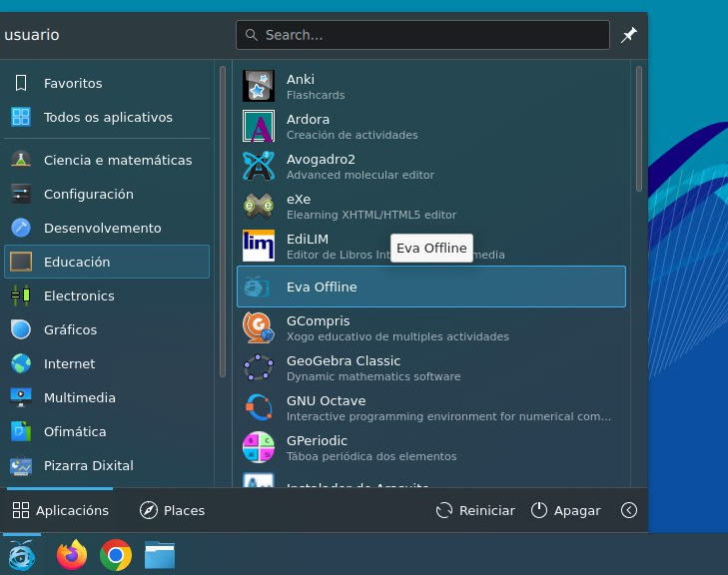Open the Anki flashcards app icon

(x=259, y=87)
